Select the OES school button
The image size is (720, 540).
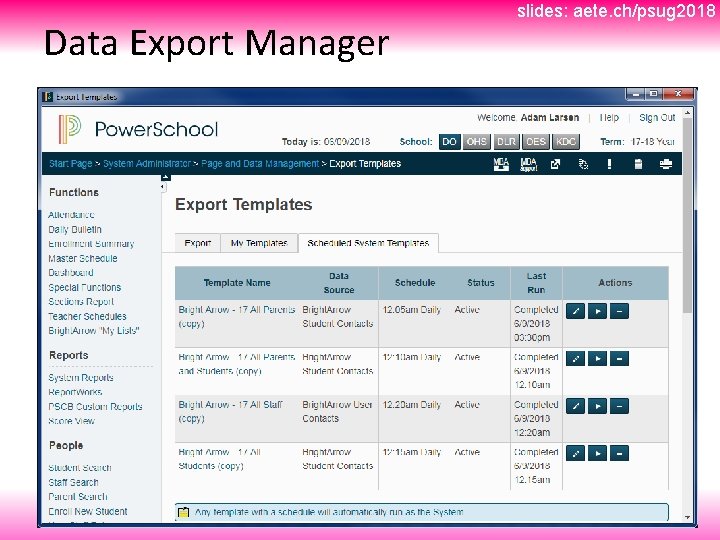(x=536, y=142)
